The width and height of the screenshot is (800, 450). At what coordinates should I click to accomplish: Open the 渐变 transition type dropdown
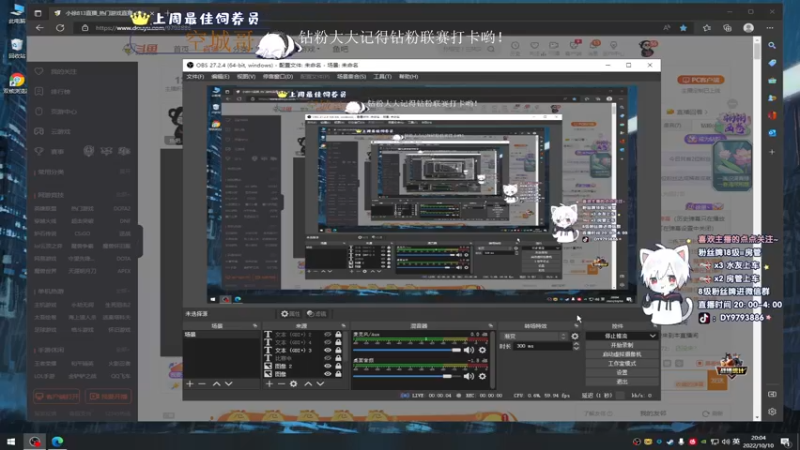pyautogui.click(x=534, y=336)
